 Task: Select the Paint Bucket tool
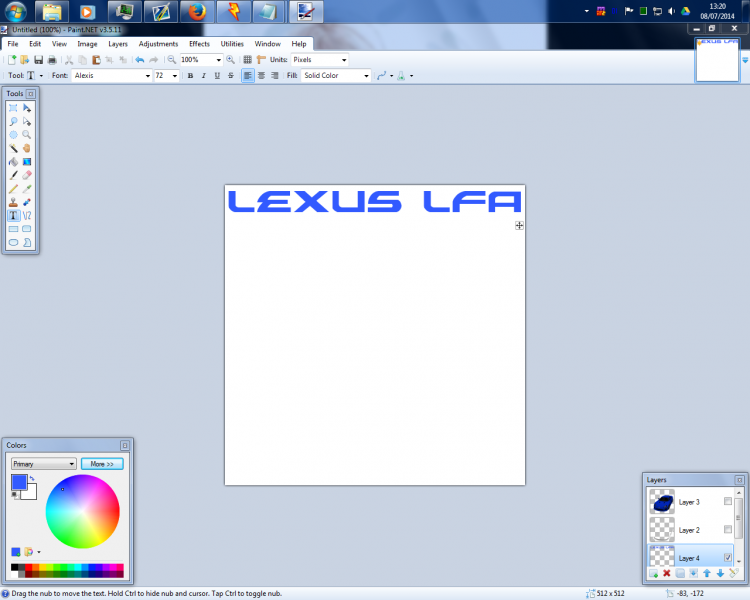click(x=13, y=162)
